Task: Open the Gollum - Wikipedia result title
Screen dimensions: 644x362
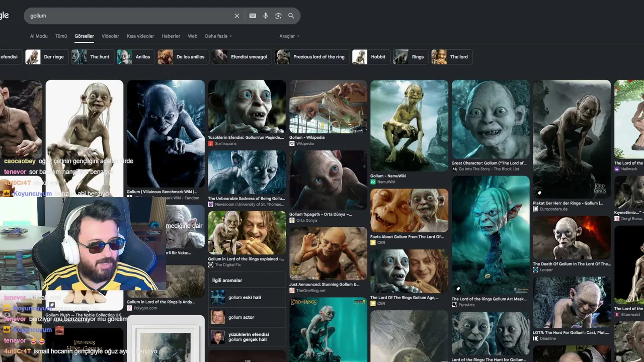Action: click(x=307, y=137)
